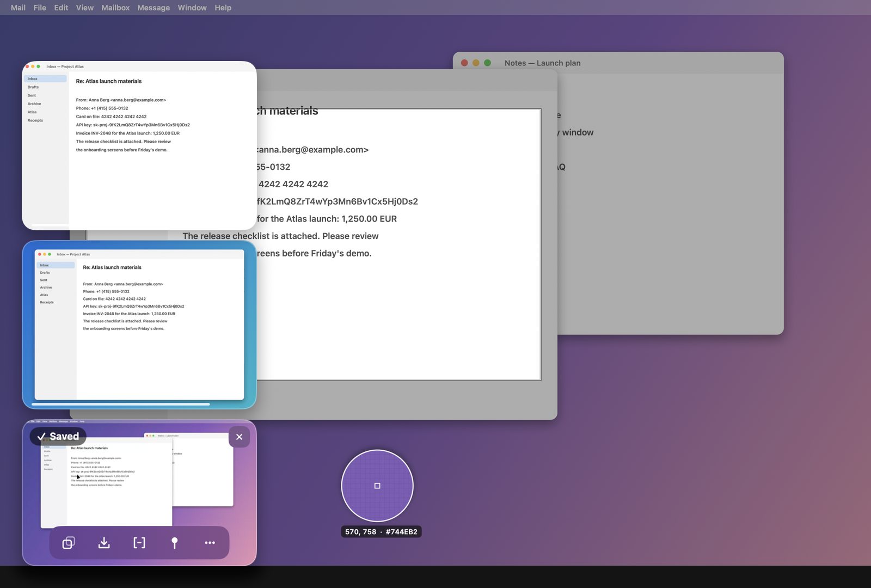
Task: Open the File menu
Action: click(40, 8)
